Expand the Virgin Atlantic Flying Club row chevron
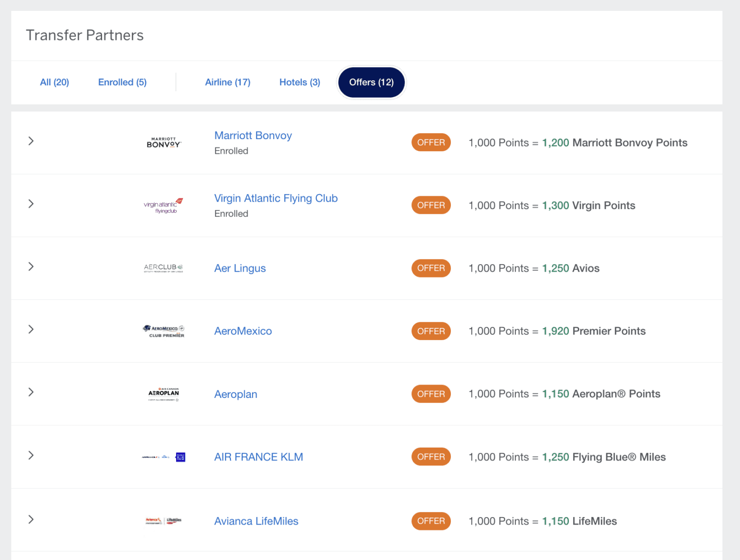Screen dimensions: 740x560 click(31, 204)
